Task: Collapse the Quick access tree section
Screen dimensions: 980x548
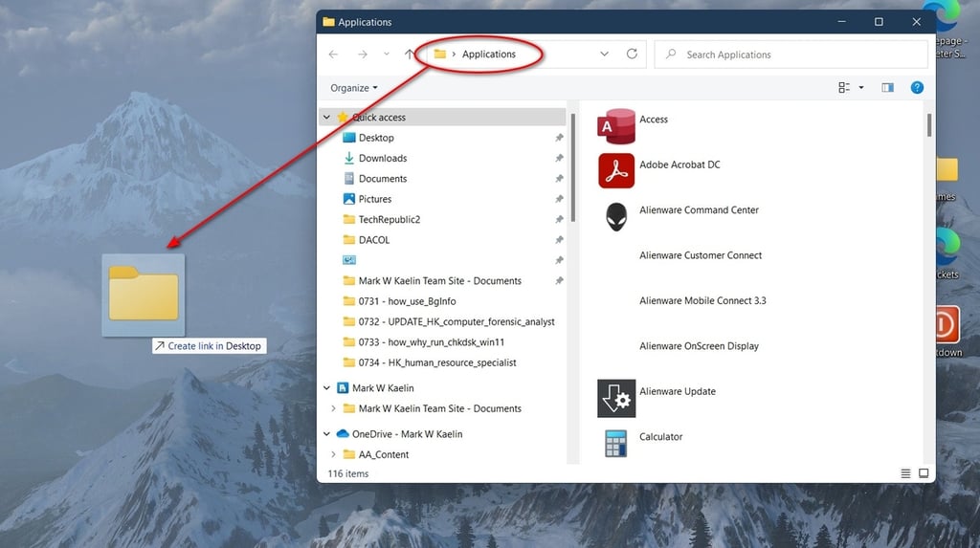Action: coord(327,118)
